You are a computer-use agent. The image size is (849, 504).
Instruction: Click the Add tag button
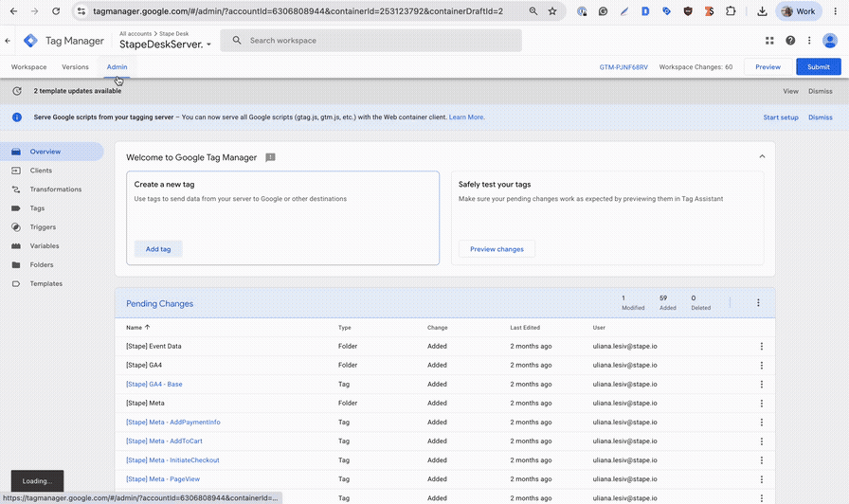[158, 249]
